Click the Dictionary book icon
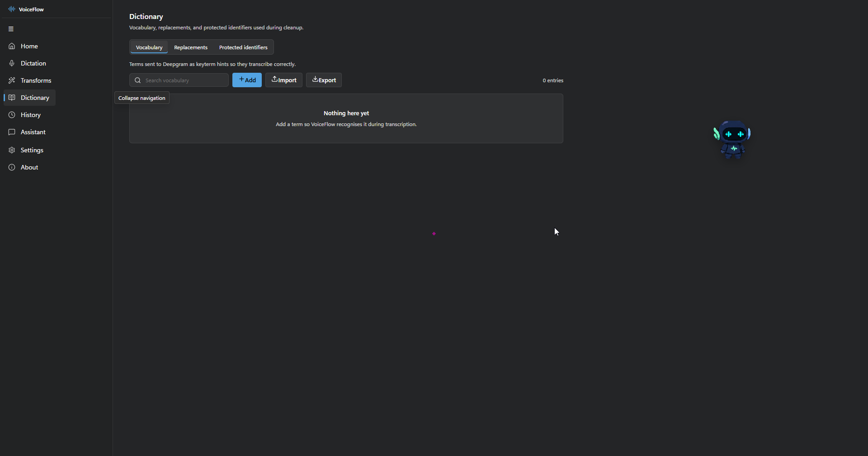The width and height of the screenshot is (868, 456). [x=12, y=98]
